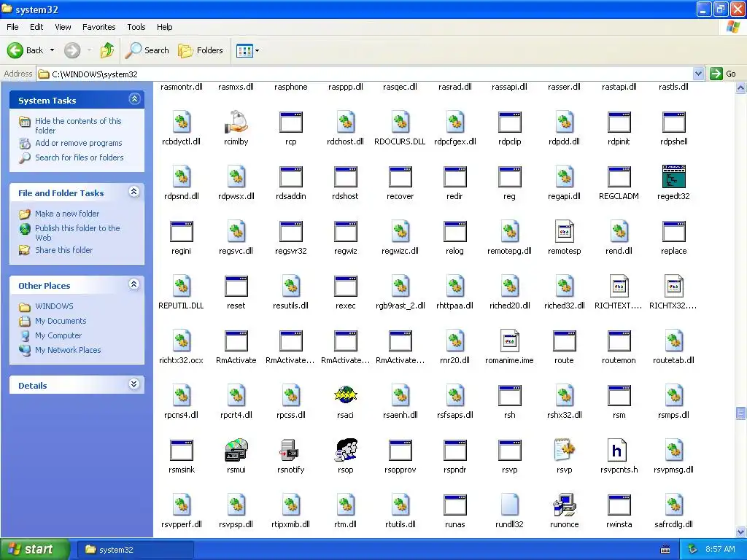Open the Search pane
This screenshot has width=747, height=560.
147,50
